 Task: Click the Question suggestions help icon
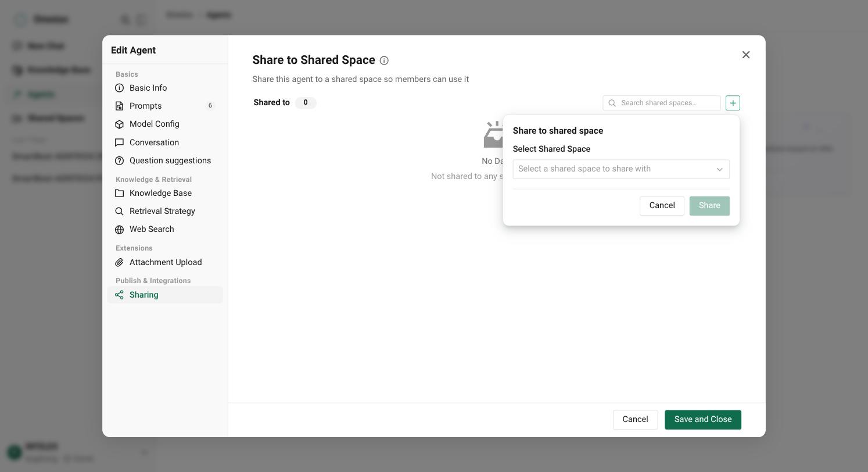pyautogui.click(x=119, y=160)
